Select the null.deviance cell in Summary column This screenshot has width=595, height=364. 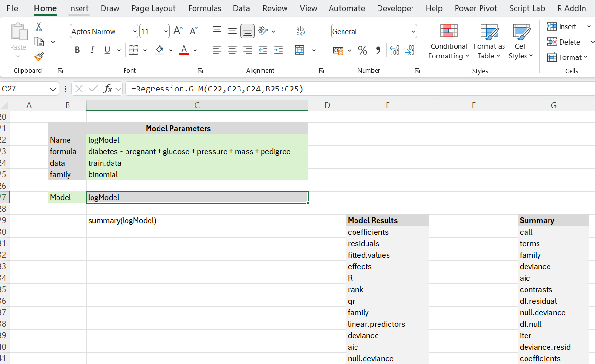(x=554, y=312)
